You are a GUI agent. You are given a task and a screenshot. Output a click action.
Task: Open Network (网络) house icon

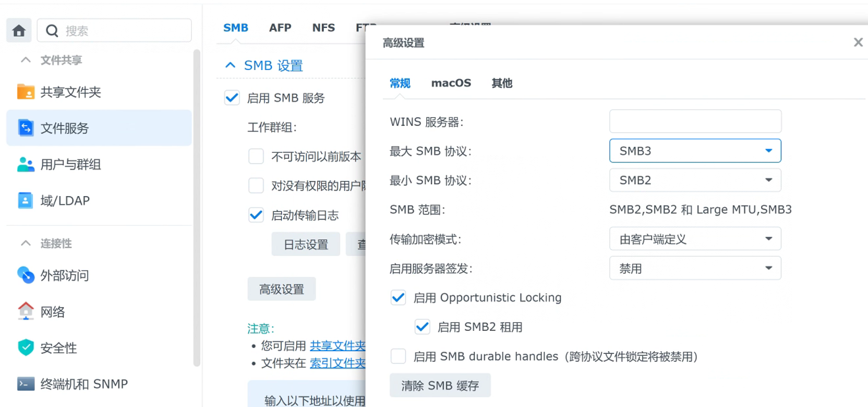point(26,312)
